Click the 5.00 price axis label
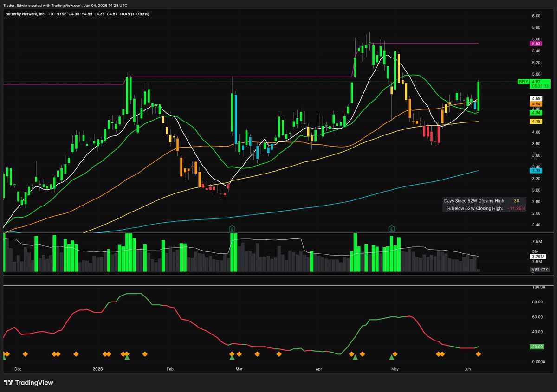This screenshot has height=392, width=557. [x=536, y=74]
